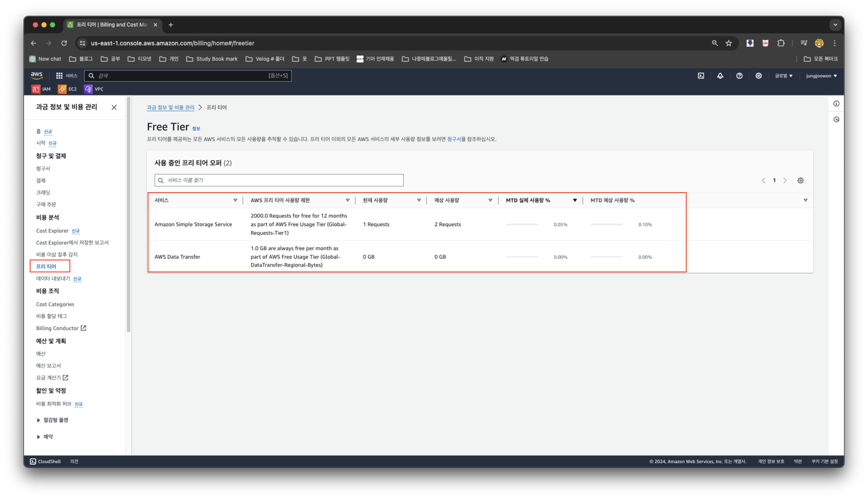Click the 정보 link next to Free Tier
This screenshot has width=868, height=499.
[x=196, y=128]
